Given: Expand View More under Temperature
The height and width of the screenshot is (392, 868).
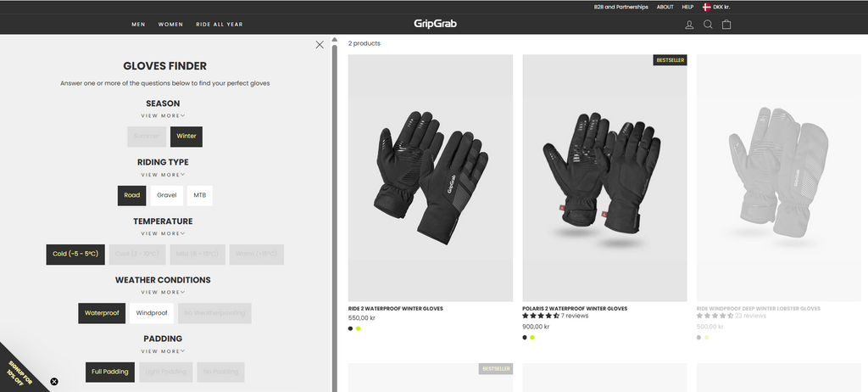Looking at the screenshot, I should pos(163,233).
